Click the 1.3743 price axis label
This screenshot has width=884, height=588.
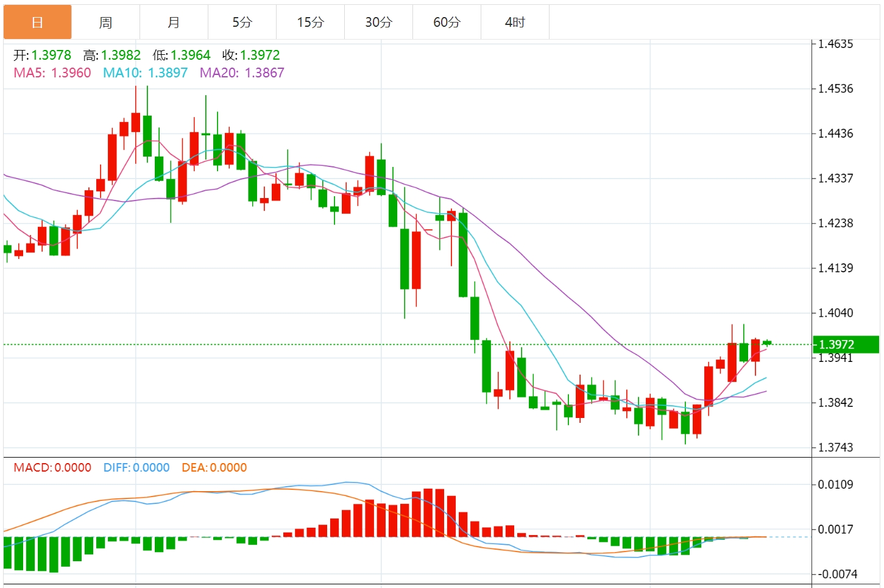(835, 448)
